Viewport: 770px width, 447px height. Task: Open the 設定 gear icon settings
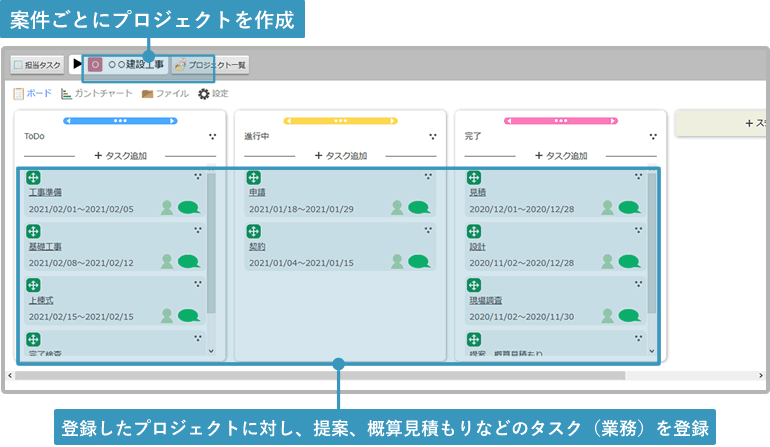pos(204,94)
